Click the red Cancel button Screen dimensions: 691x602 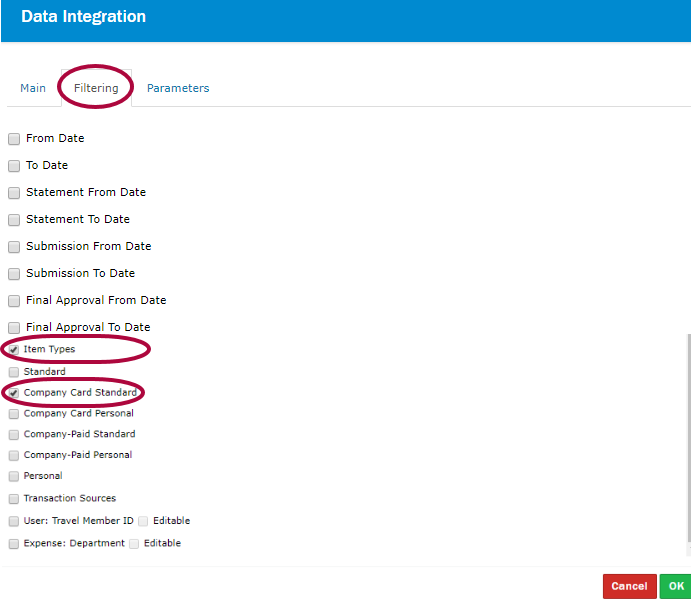tap(629, 587)
